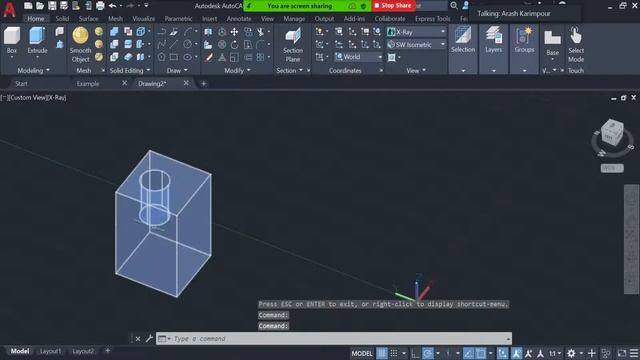Open the annotation scale 1:1 dropdown

pyautogui.click(x=554, y=353)
